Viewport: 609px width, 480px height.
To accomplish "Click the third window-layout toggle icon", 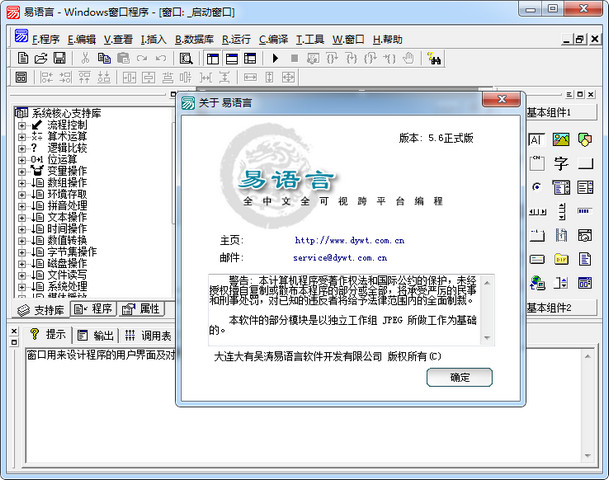I will click(x=250, y=59).
